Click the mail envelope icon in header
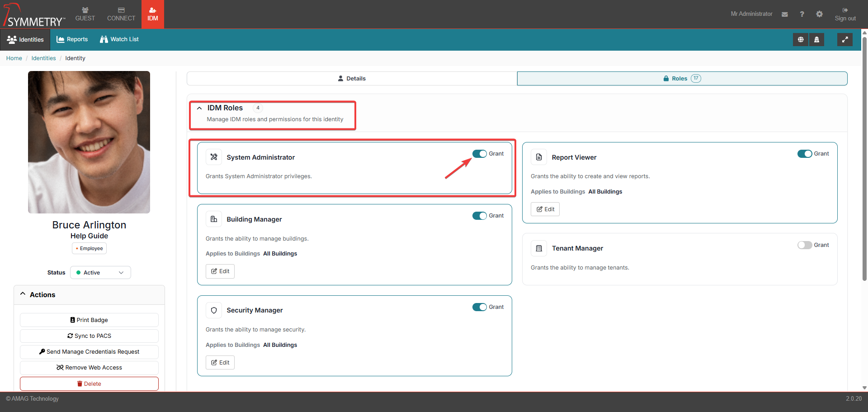 point(785,14)
